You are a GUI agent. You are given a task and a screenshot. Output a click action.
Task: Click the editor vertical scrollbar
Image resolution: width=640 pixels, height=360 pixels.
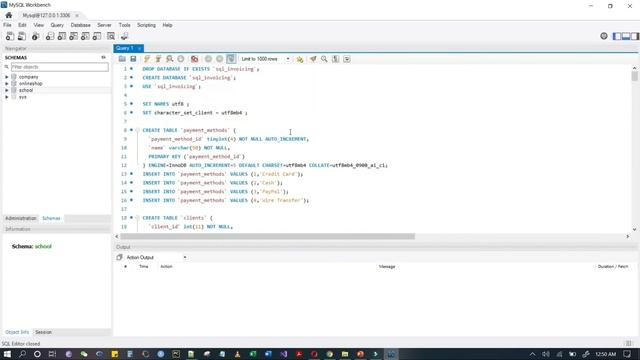pos(634,76)
